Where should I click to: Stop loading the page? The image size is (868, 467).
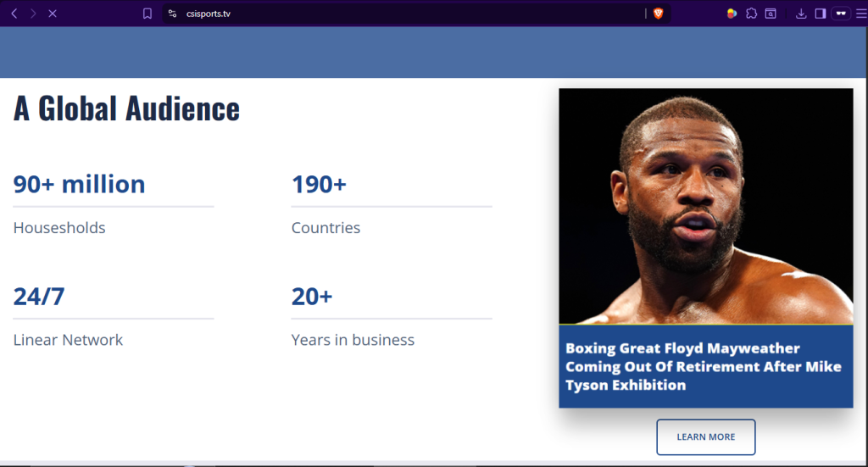tap(52, 14)
